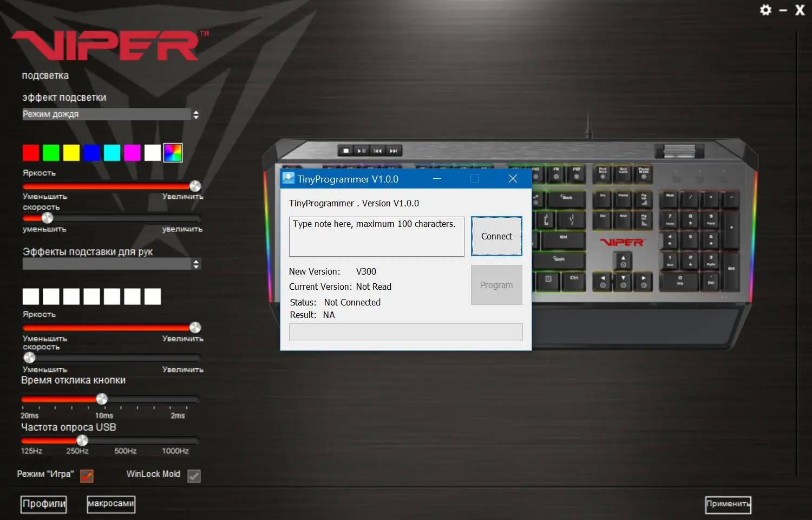Image resolution: width=812 pixels, height=520 pixels.
Task: Click the wrist rest brightness slider handle
Action: [x=195, y=327]
